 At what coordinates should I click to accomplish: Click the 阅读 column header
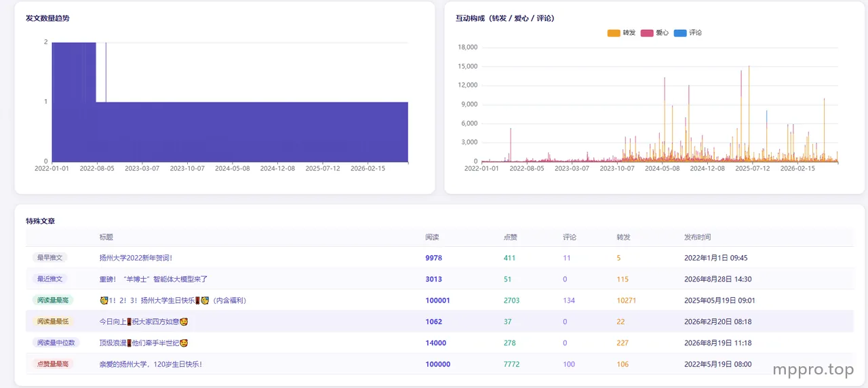(x=432, y=237)
